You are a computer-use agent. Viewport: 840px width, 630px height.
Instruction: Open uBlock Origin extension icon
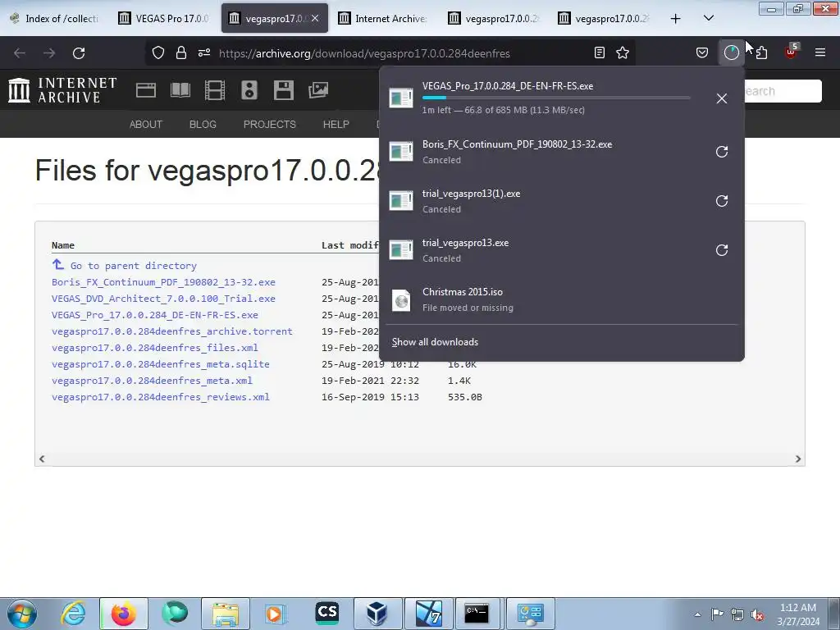(791, 52)
